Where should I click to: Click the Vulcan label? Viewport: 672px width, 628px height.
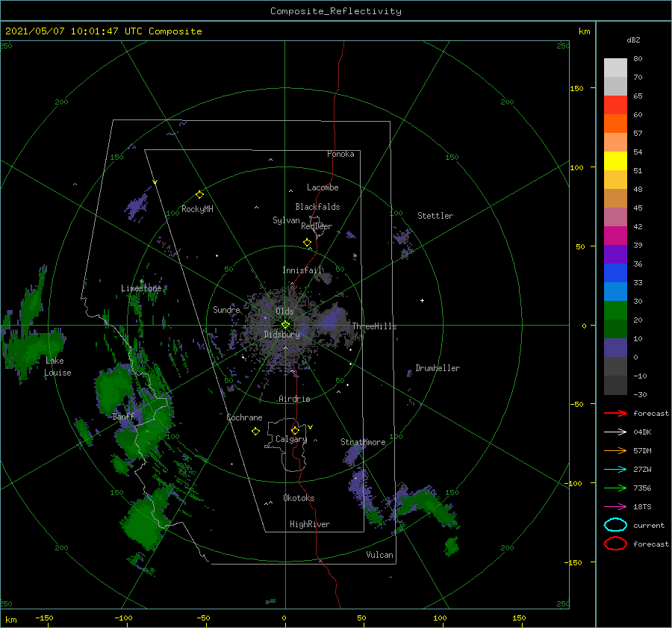(x=379, y=555)
